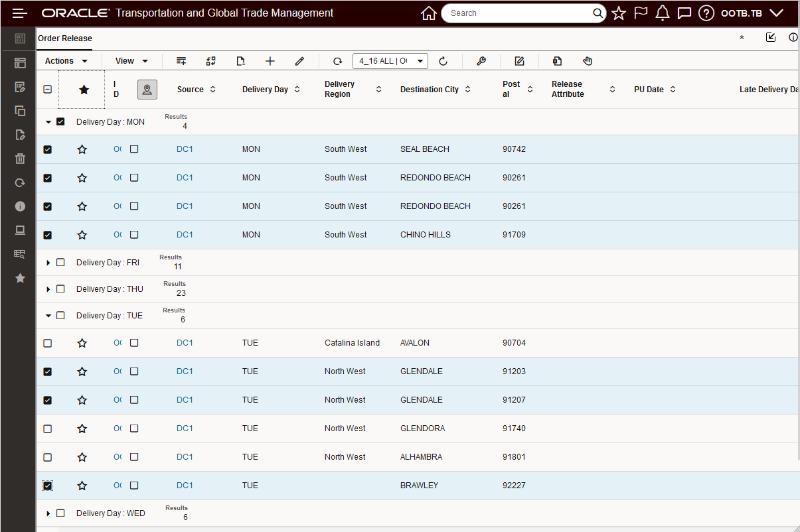Uncheck the CHINO HILLS row checkbox
800x532 pixels.
click(47, 235)
